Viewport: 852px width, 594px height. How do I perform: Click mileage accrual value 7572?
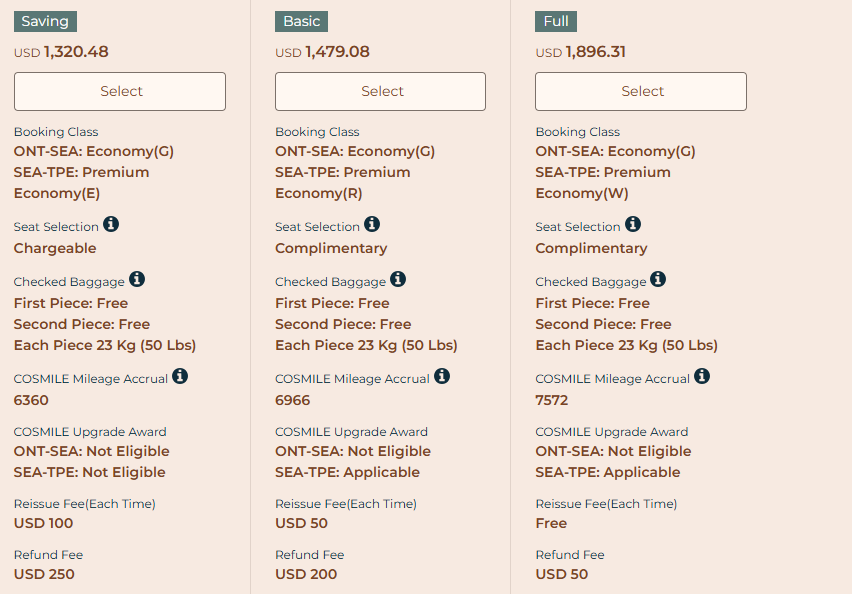552,401
